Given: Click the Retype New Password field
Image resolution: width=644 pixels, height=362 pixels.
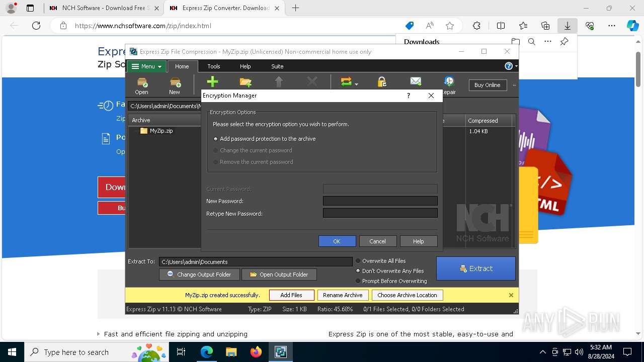Looking at the screenshot, I should tap(380, 213).
